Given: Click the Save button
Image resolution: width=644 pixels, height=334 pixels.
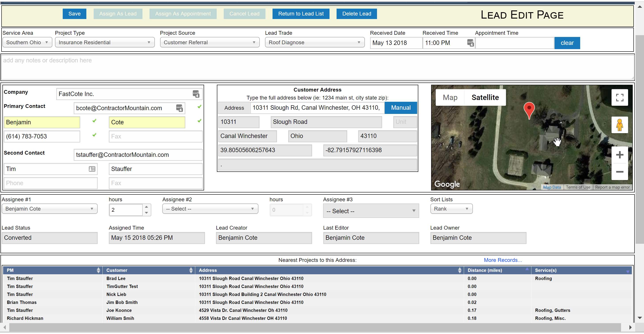Looking at the screenshot, I should [x=74, y=13].
